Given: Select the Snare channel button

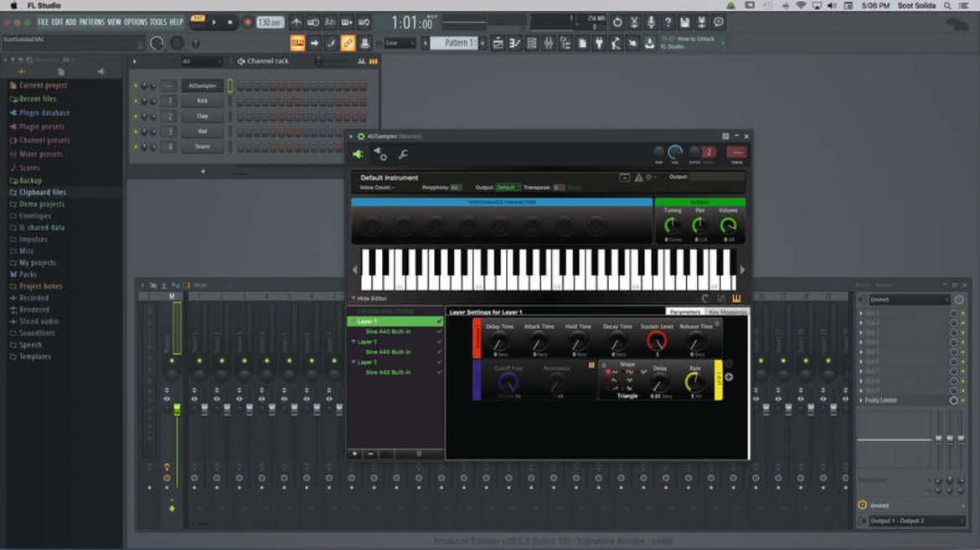Looking at the screenshot, I should point(202,146).
